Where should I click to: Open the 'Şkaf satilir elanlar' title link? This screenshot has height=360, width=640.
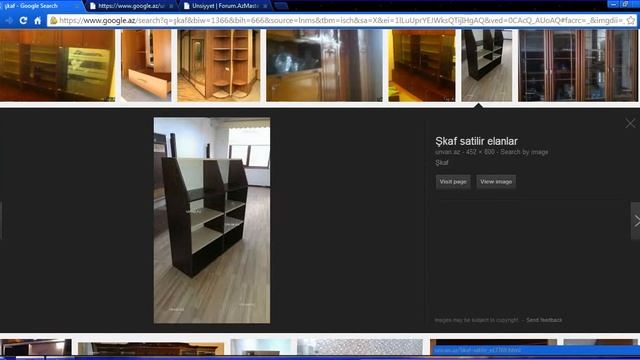(476, 141)
